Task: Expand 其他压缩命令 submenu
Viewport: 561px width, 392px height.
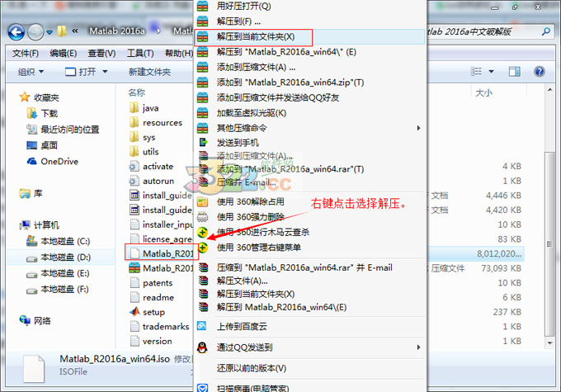Action: (310, 128)
